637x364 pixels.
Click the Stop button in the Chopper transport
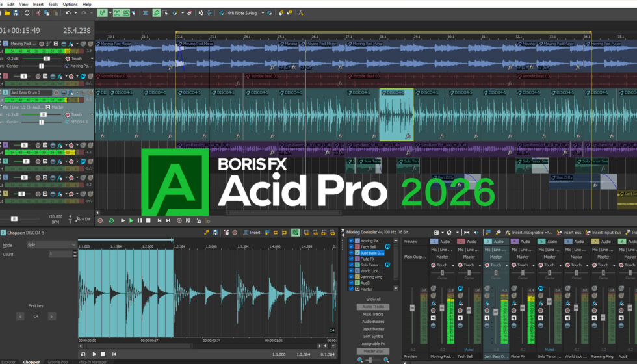[x=103, y=354]
